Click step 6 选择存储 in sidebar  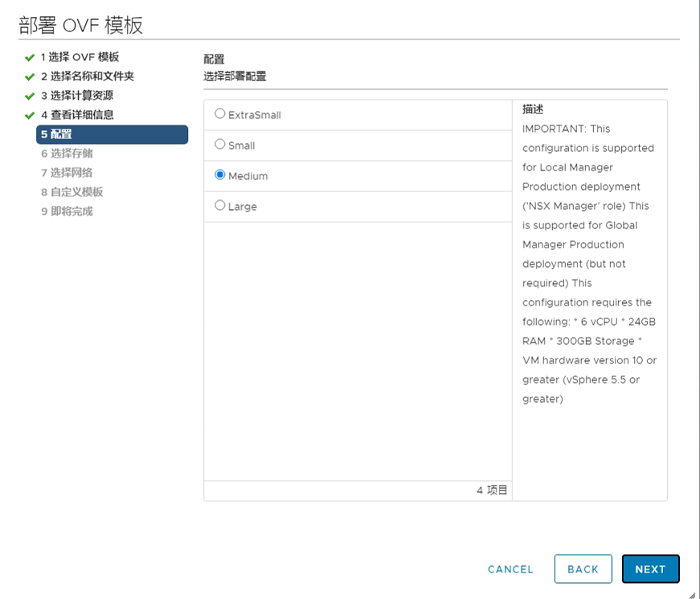[x=67, y=154]
